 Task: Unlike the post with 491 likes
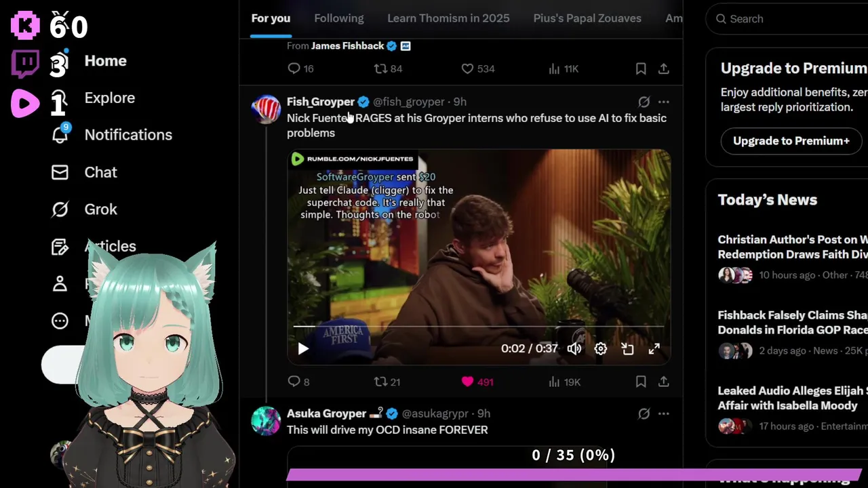[x=477, y=382]
